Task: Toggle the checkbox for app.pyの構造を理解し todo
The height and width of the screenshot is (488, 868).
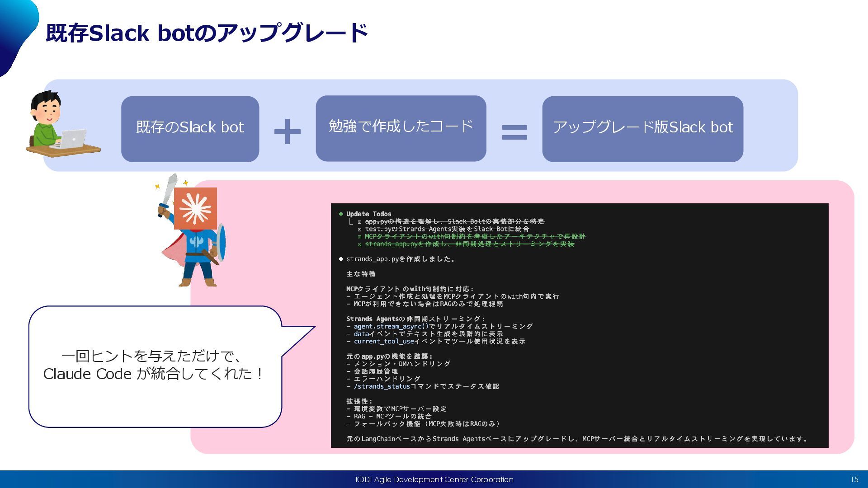Action: (x=360, y=222)
